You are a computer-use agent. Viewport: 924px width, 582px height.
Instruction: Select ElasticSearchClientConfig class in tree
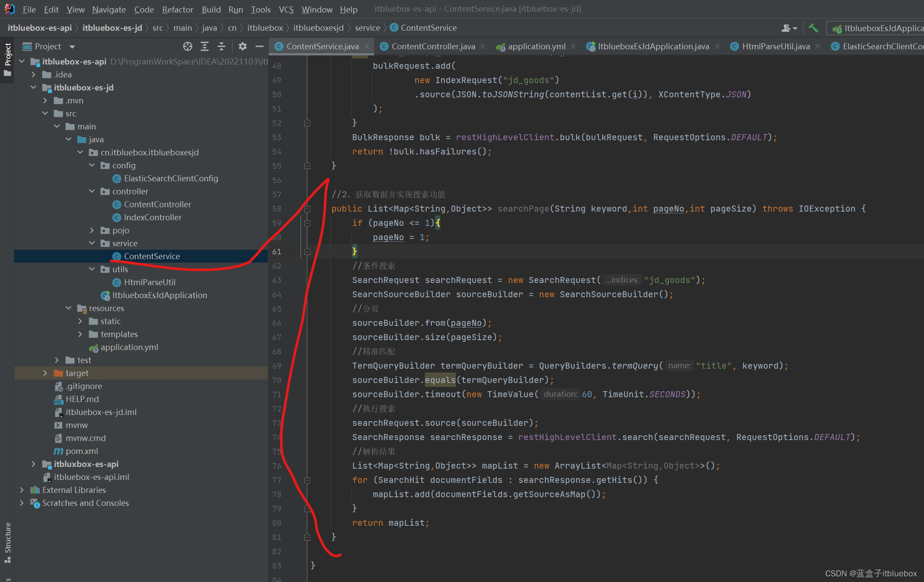(171, 178)
